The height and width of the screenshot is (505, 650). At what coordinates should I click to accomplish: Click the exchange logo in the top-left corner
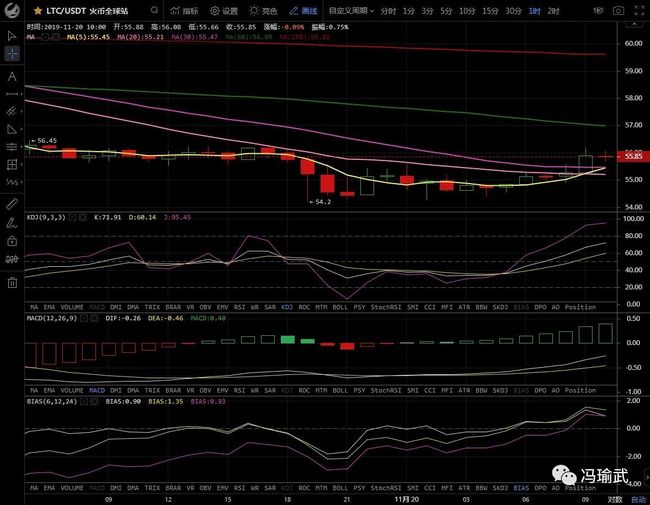pyautogui.click(x=12, y=10)
